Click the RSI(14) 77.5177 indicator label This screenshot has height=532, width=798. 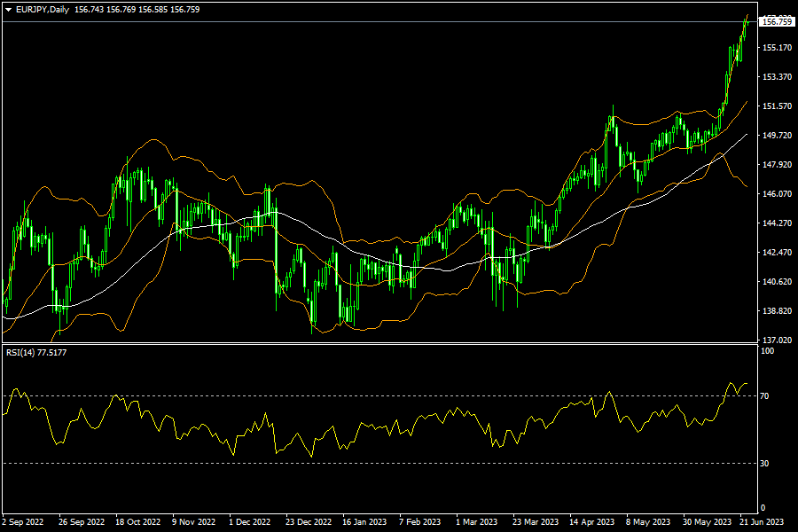[36, 352]
